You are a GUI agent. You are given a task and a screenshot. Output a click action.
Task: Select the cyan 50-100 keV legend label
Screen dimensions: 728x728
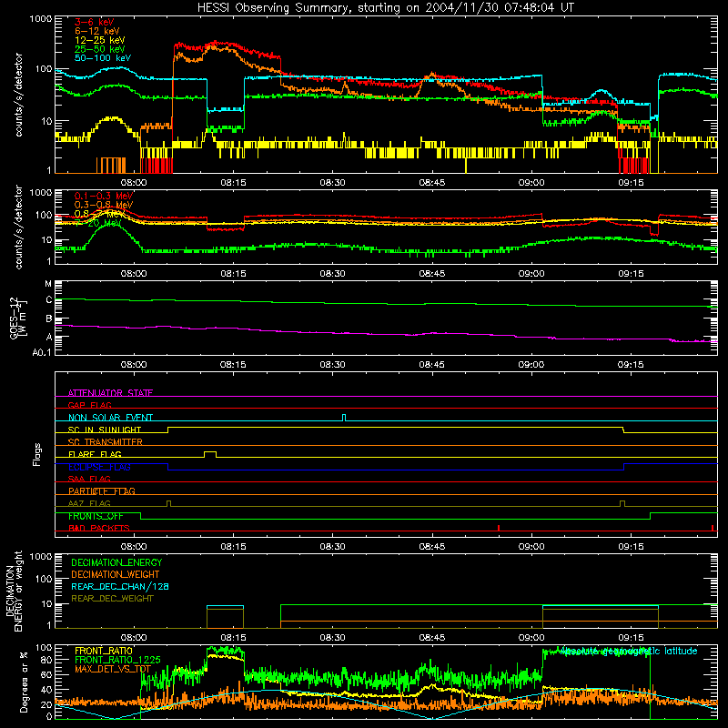[x=103, y=58]
